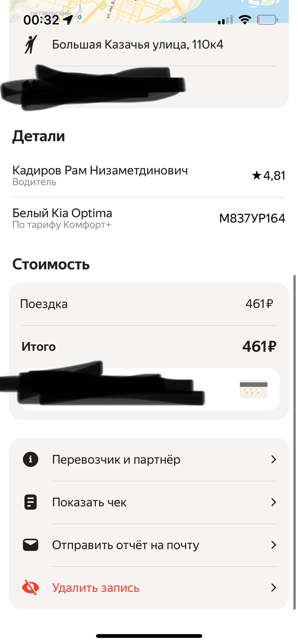
Task: Select Показать чек menu item
Action: point(89,502)
